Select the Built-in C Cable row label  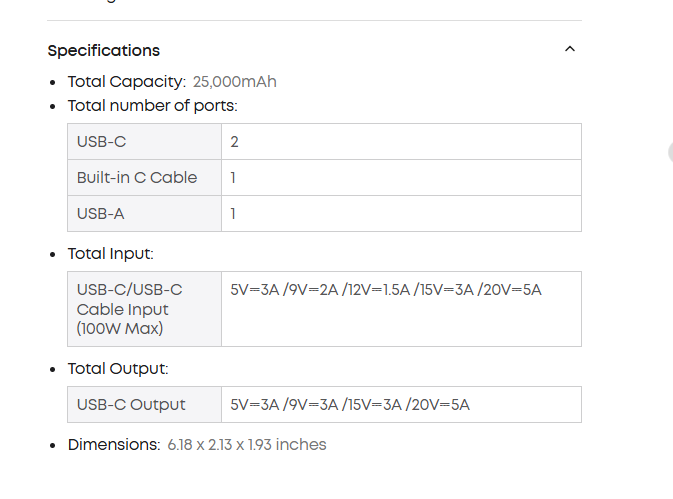click(137, 178)
